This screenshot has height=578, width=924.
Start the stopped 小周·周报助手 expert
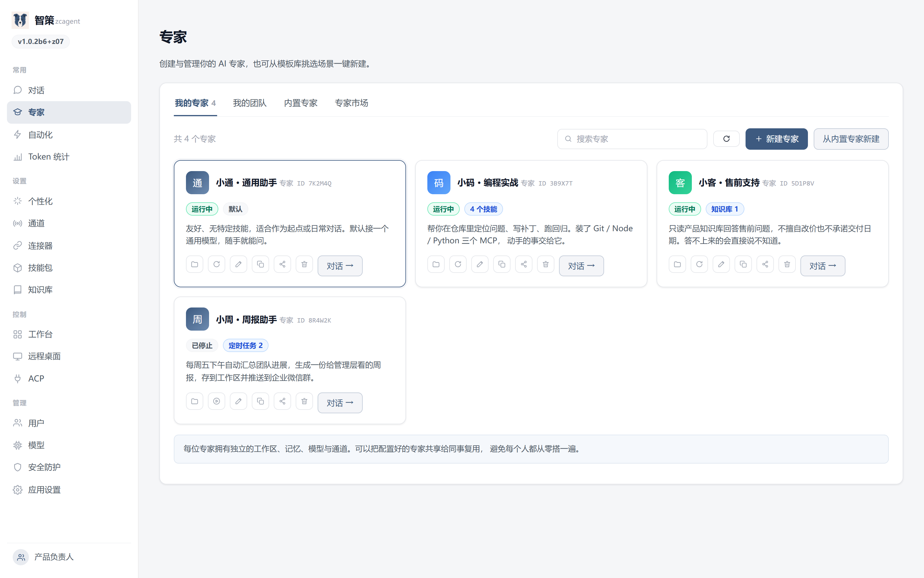(x=217, y=401)
